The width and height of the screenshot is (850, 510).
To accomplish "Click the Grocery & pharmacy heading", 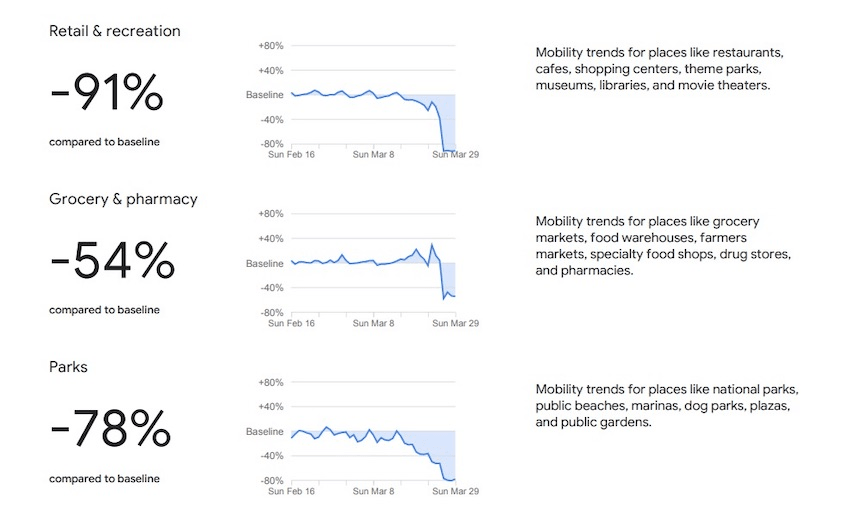I will click(x=123, y=199).
